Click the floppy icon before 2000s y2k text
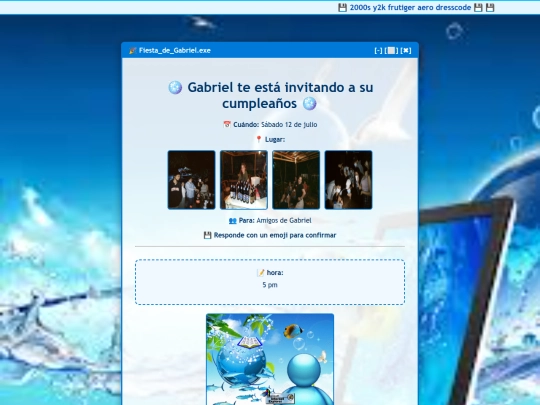The image size is (540, 405). (342, 8)
